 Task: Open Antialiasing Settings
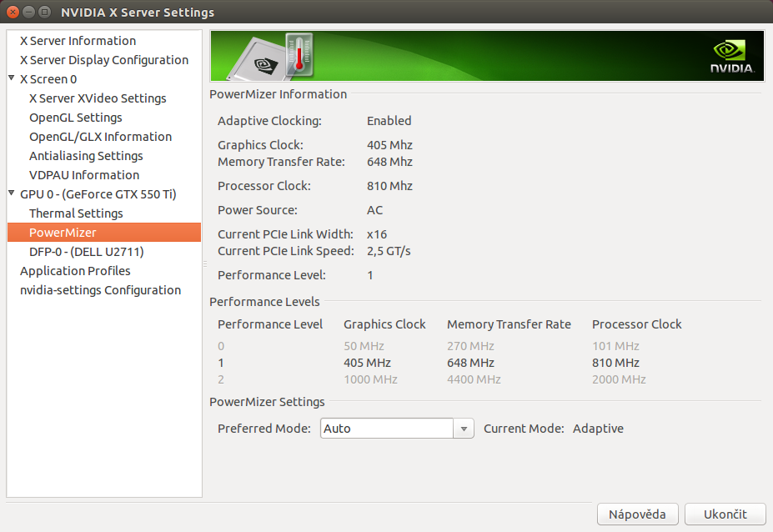[x=86, y=156]
